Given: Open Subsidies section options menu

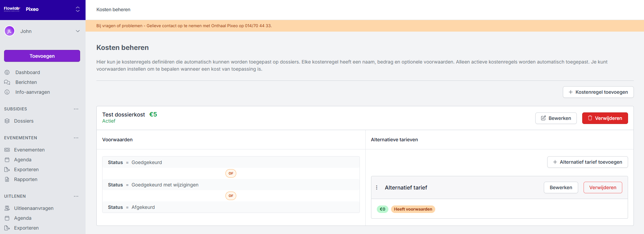Looking at the screenshot, I should (76, 109).
